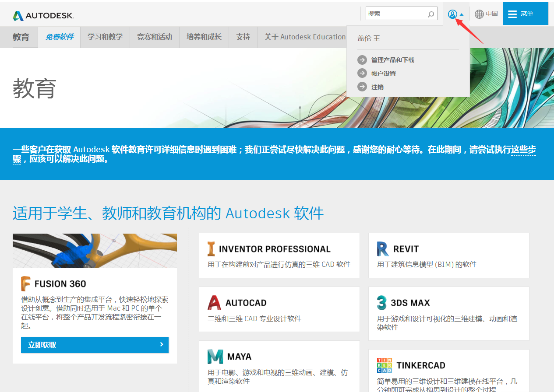Click the Revit R logo icon
Image resolution: width=554 pixels, height=392 pixels.
tap(383, 249)
